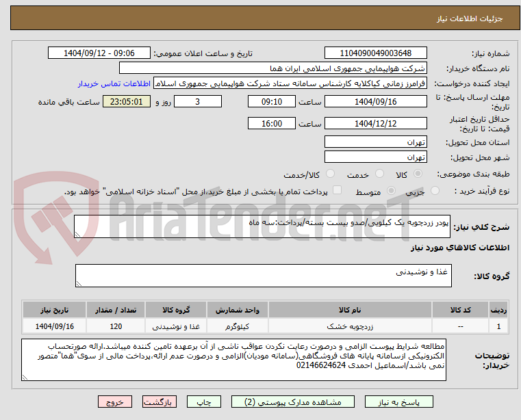Click the بازگشت back button
Screen dimensions: 521x420
click(x=160, y=402)
